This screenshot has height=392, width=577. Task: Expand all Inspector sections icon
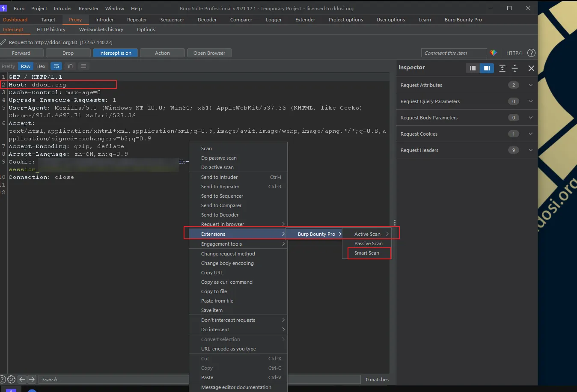pos(502,68)
